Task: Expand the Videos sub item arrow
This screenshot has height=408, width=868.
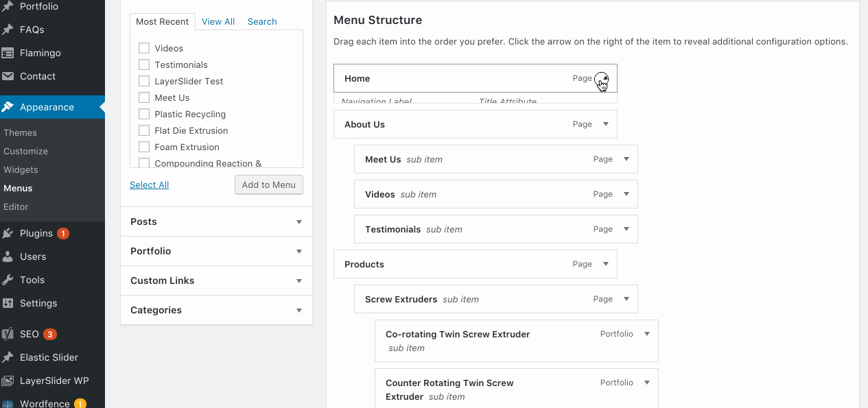Action: [626, 194]
